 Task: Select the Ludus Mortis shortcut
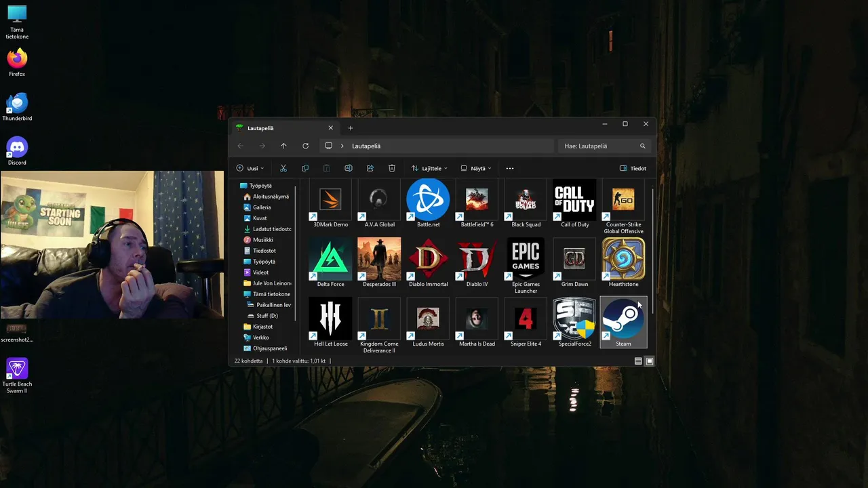(x=428, y=323)
